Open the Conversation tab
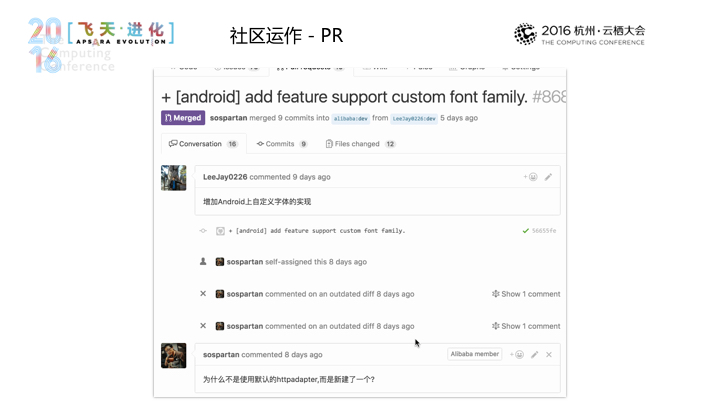The image size is (720, 405). 203,144
